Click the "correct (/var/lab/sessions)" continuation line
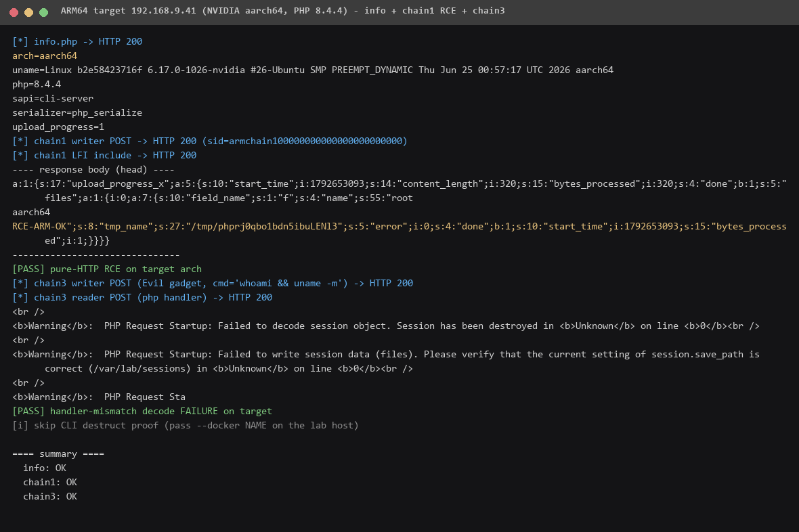This screenshot has height=532, width=799. (x=229, y=368)
